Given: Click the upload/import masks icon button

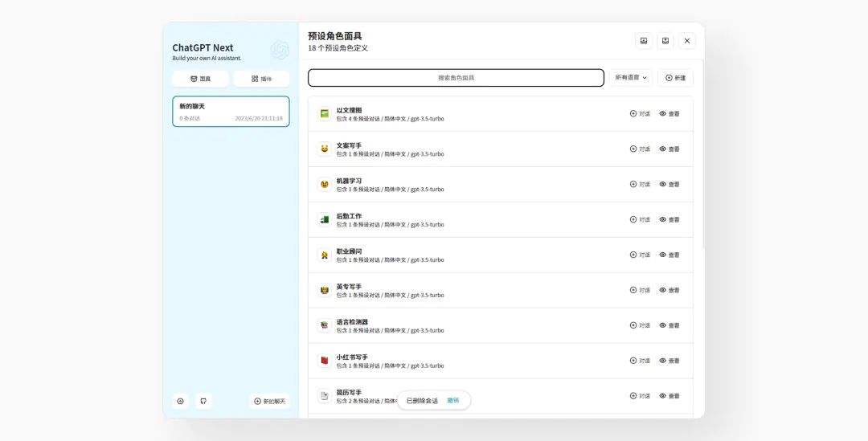Looking at the screenshot, I should 665,41.
